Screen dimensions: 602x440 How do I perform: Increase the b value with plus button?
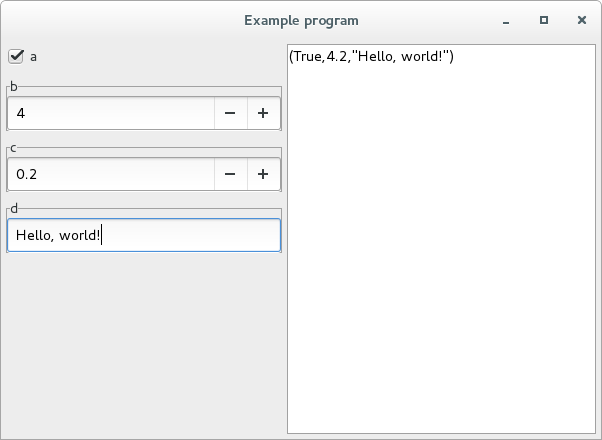[x=264, y=113]
